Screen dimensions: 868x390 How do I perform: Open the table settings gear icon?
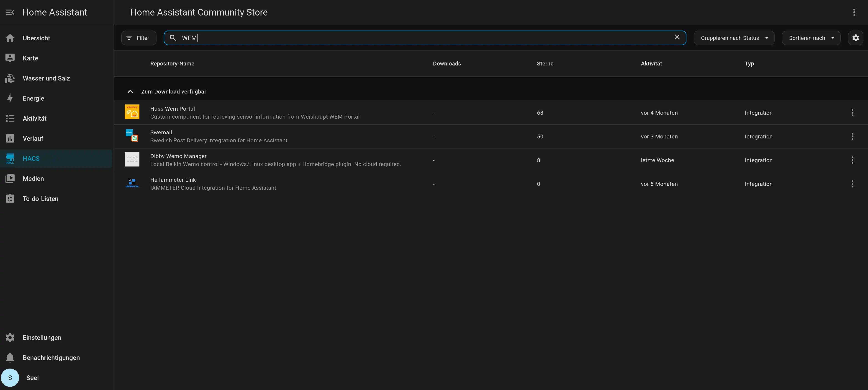coord(855,38)
